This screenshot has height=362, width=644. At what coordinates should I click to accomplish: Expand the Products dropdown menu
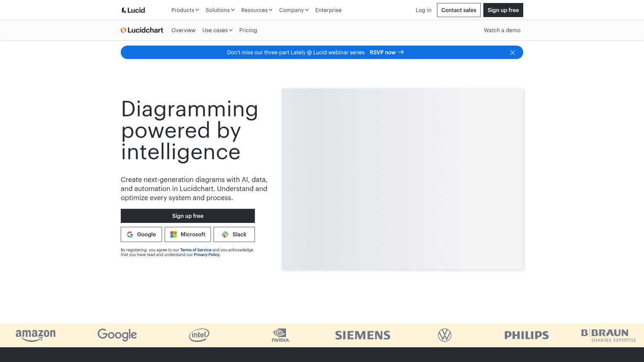pyautogui.click(x=185, y=10)
